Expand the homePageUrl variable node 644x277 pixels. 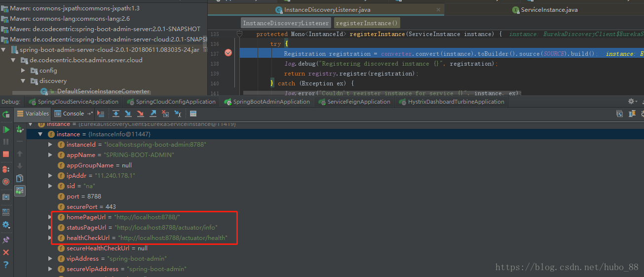pos(50,217)
